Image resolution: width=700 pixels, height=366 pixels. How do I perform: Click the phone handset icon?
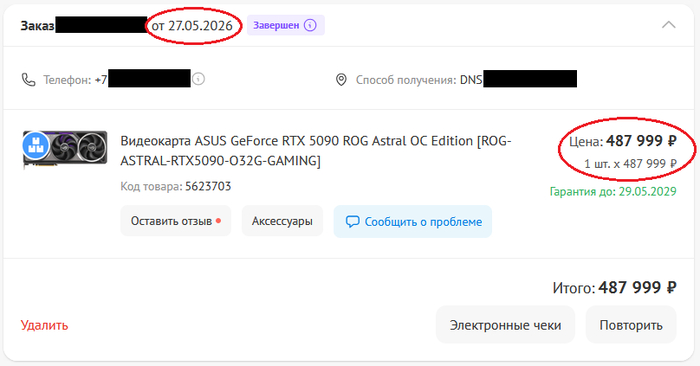(x=29, y=80)
